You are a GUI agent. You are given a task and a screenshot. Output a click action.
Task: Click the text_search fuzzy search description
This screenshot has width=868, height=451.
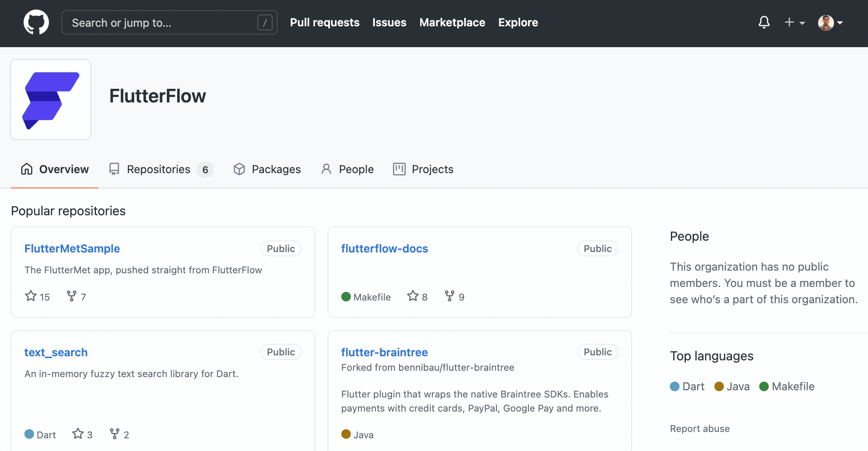131,374
